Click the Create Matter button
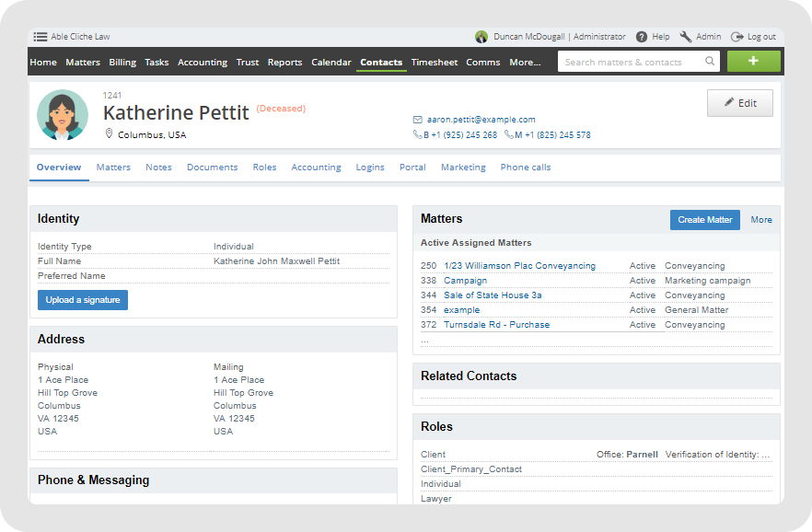 point(704,220)
